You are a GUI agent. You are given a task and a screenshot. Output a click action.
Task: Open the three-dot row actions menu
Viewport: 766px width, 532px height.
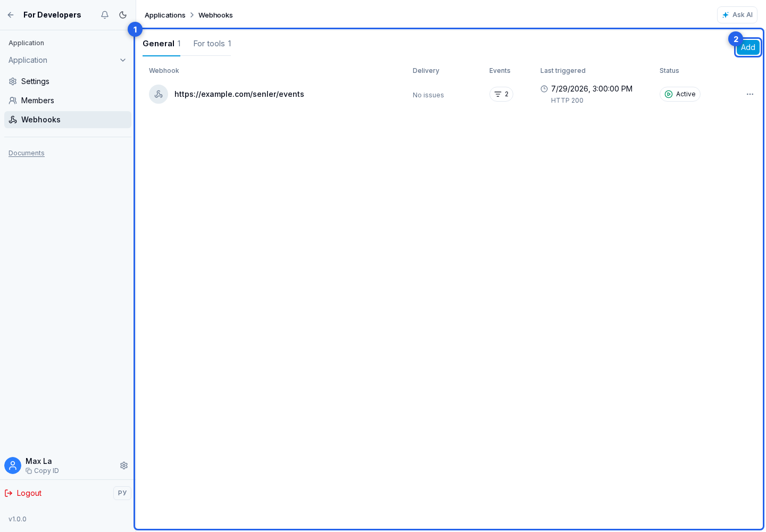point(750,94)
